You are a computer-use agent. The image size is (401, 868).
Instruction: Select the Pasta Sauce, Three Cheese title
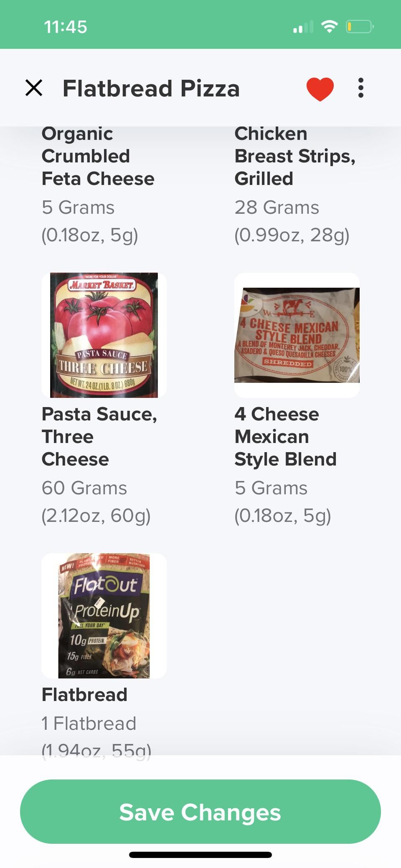tap(99, 437)
